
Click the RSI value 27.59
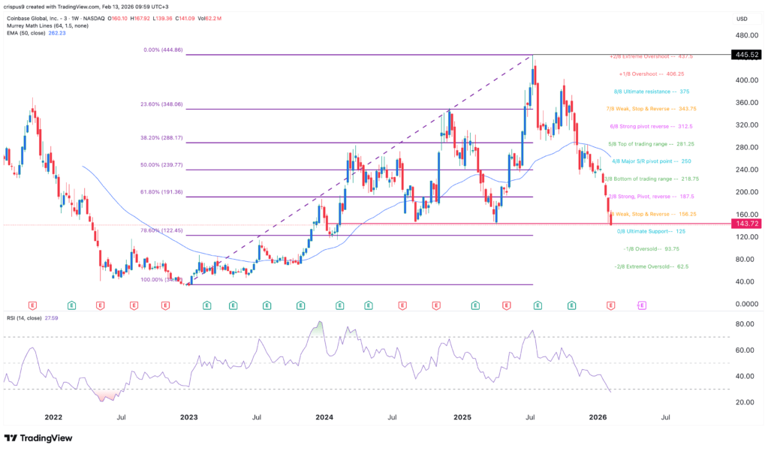coord(51,318)
